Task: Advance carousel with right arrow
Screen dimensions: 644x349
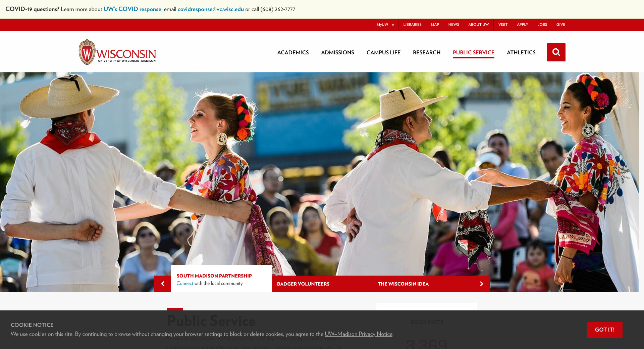Action: [481, 284]
